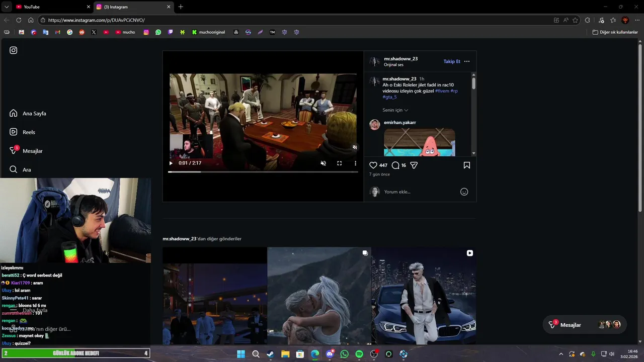Share the post with paper-plane icon
This screenshot has height=362, width=644.
tap(414, 165)
